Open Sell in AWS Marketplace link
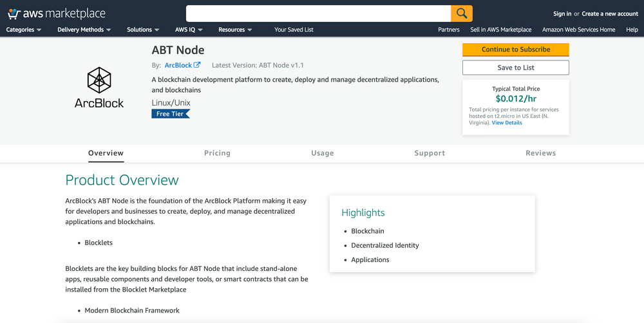644x323 pixels. coord(500,30)
